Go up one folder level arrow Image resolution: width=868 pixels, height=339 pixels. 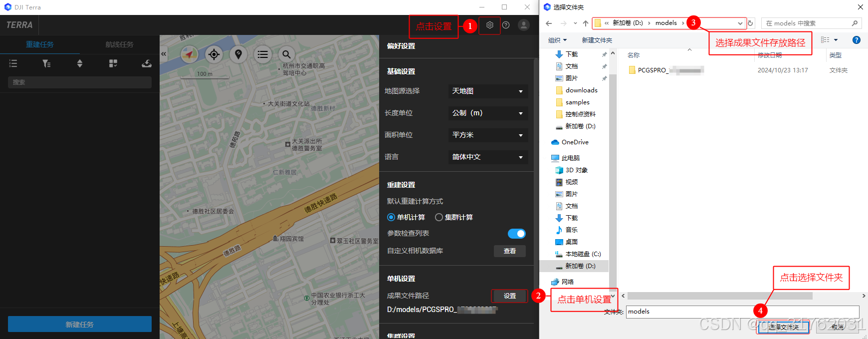click(x=586, y=23)
